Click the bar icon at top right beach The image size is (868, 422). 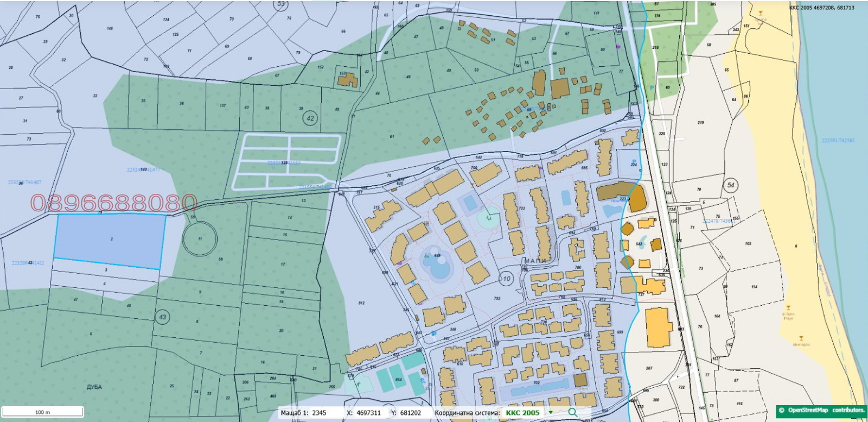pyautogui.click(x=761, y=13)
